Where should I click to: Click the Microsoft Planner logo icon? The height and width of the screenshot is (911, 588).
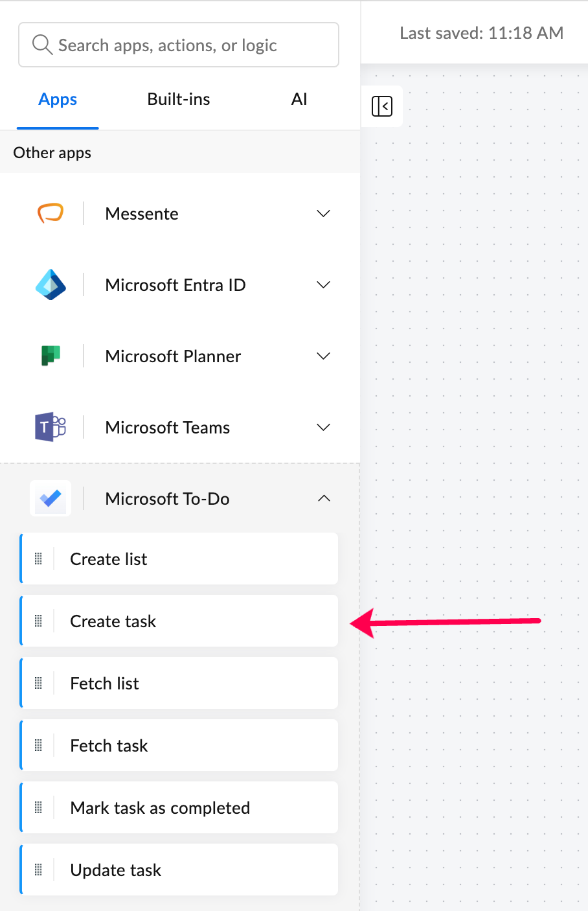(x=51, y=356)
